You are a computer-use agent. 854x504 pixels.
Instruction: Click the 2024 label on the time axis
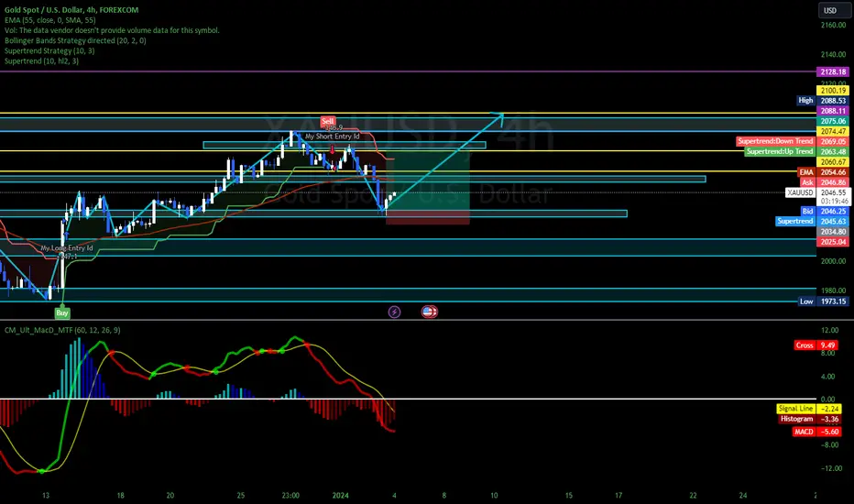coord(340,495)
